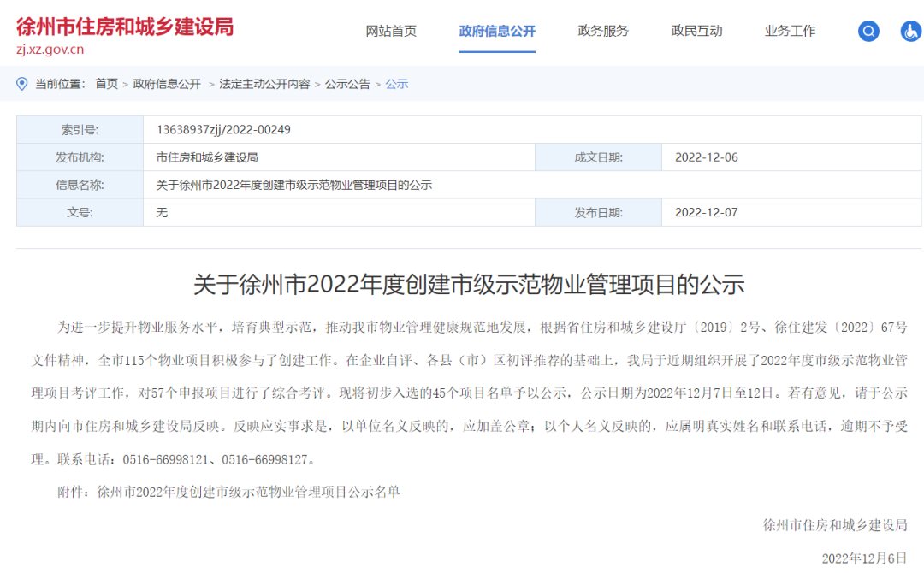The image size is (924, 573).
Task: Open 政府信息公开 breadcrumb link
Action: [167, 84]
